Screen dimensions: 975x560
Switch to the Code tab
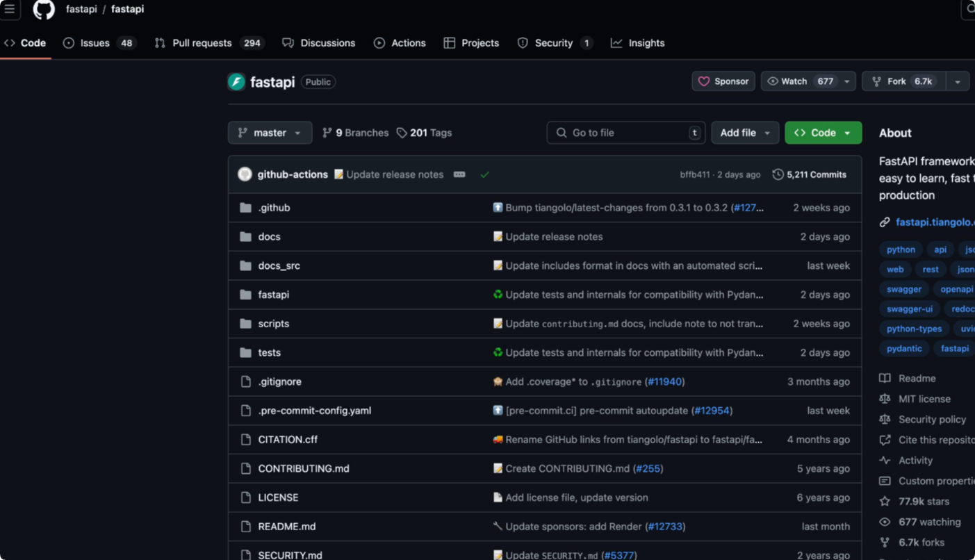(25, 43)
